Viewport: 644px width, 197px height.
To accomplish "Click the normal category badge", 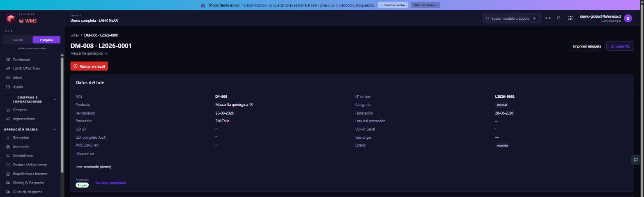I will tap(502, 105).
